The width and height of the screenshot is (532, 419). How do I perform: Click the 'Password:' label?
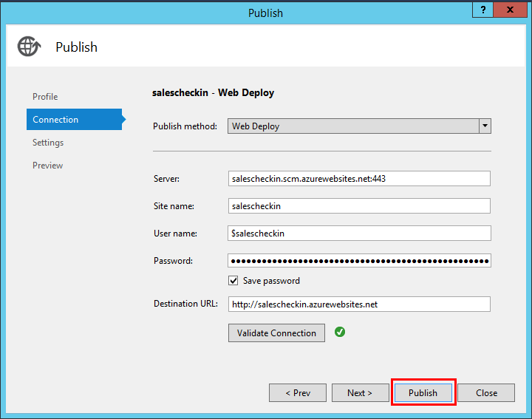[x=173, y=261]
